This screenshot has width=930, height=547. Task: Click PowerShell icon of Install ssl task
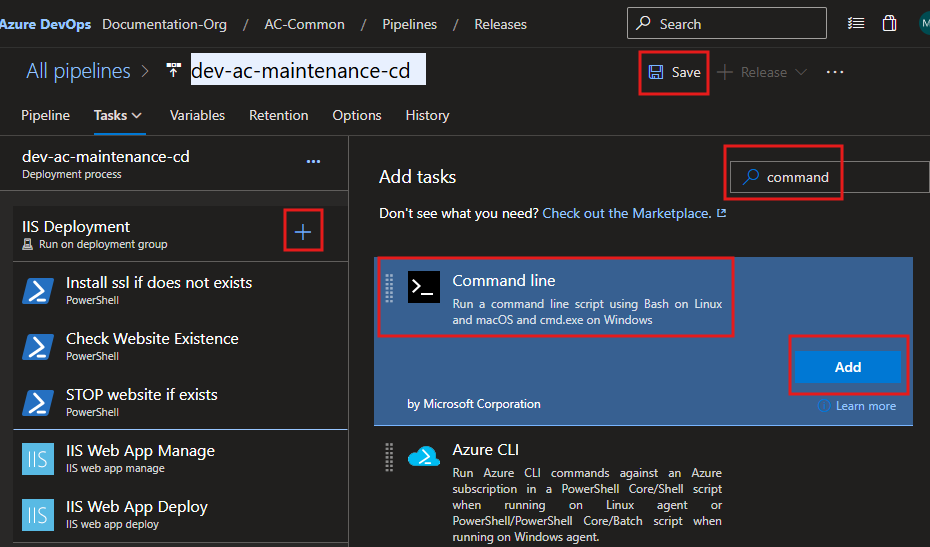tap(37, 291)
